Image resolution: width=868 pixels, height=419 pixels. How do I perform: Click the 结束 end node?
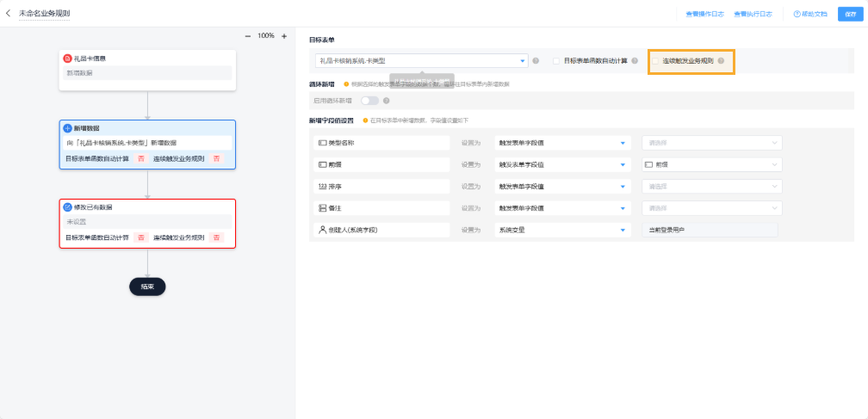point(147,287)
